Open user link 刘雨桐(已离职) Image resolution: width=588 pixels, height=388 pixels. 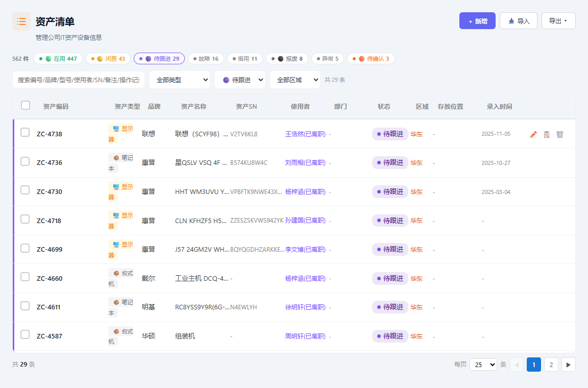coord(305,163)
